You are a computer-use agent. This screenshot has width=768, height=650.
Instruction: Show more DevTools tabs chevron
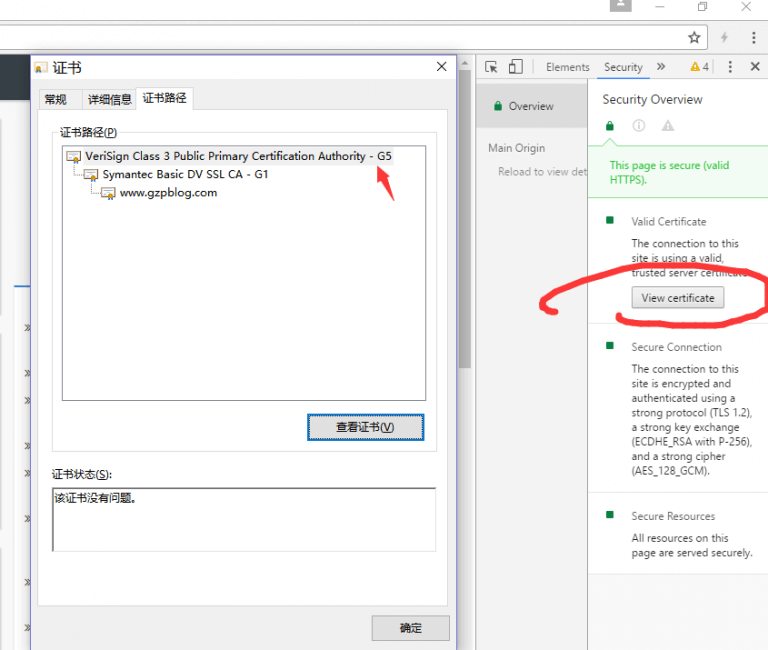pos(661,67)
